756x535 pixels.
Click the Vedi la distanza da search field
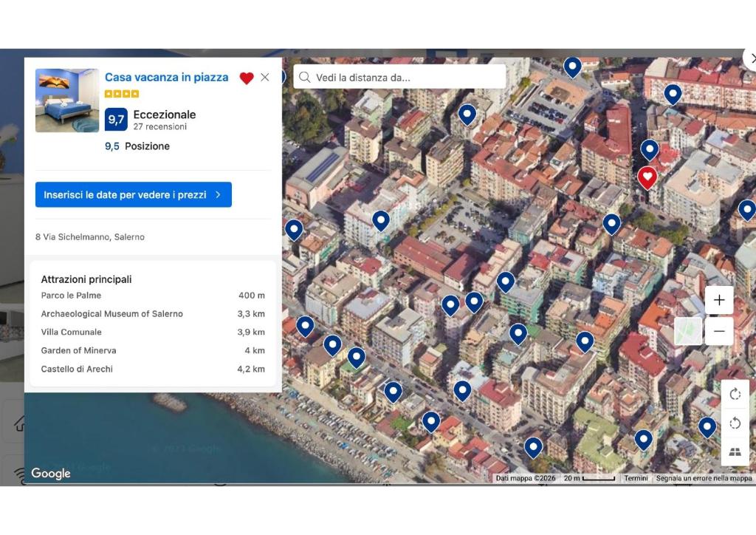[x=399, y=77]
